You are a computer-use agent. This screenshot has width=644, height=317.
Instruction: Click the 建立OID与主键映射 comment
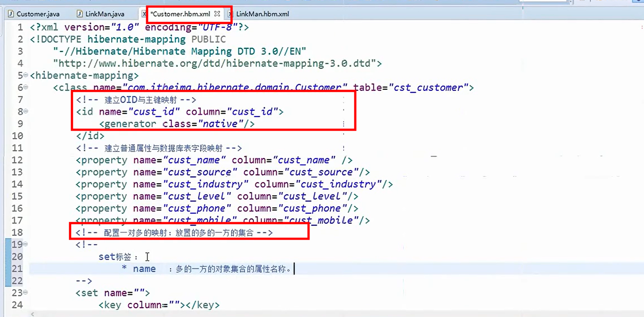coord(136,100)
